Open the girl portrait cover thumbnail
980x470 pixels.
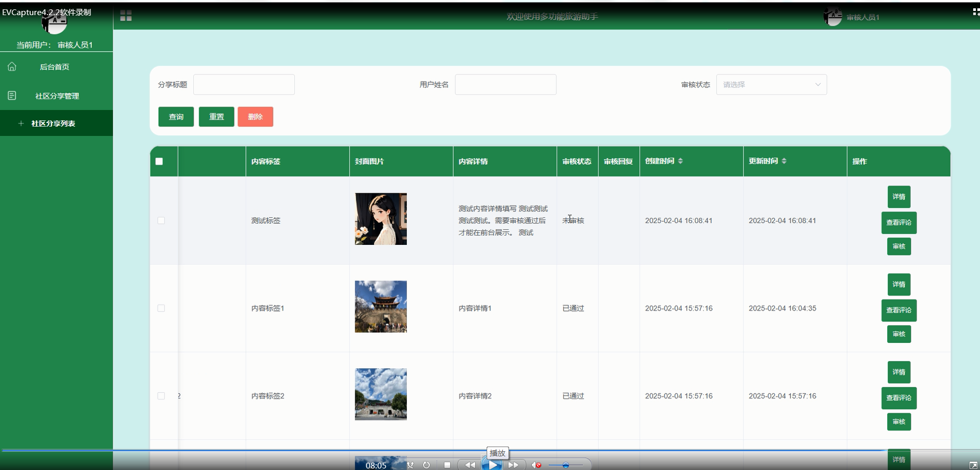[x=381, y=219]
